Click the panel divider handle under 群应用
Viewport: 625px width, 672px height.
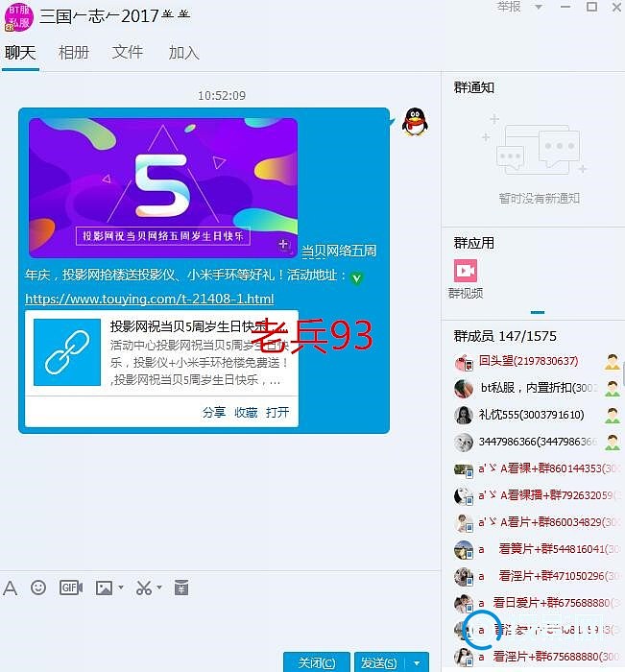pos(538,312)
